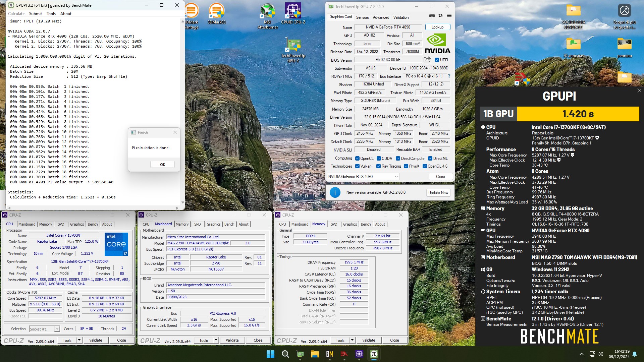Toggle the DirectCompute checkbox
Viewport: 644px width, 362px height.
pos(398,159)
